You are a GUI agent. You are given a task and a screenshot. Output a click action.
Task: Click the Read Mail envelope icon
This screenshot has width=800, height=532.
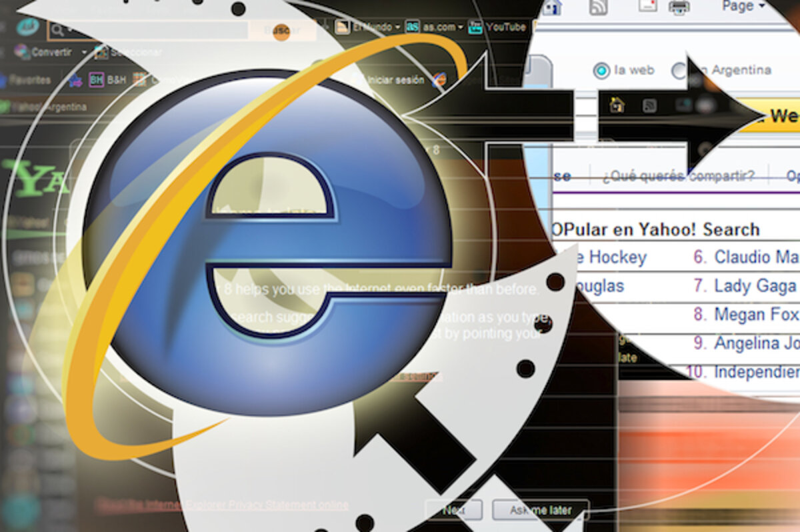click(x=647, y=6)
